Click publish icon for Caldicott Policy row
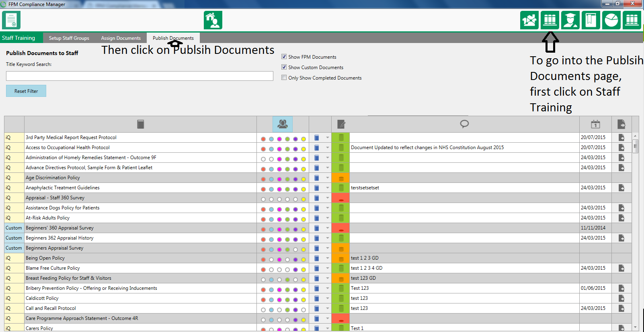 [621, 298]
